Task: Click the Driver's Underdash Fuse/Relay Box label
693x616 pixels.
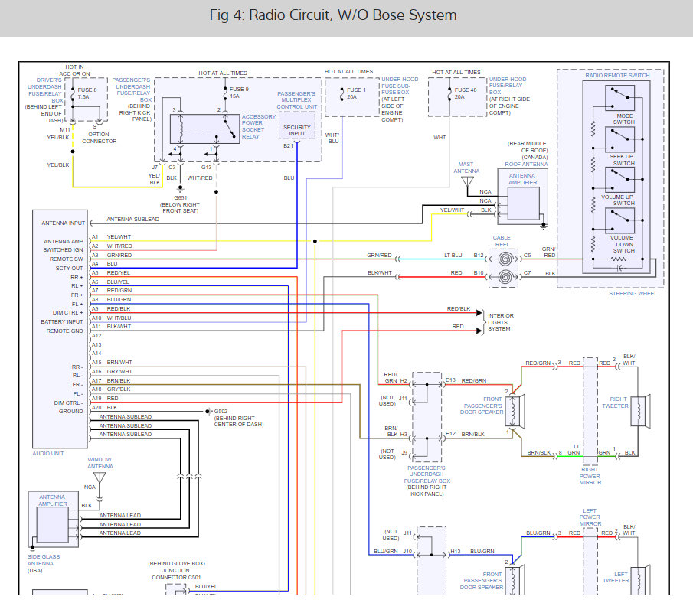Action: point(44,90)
